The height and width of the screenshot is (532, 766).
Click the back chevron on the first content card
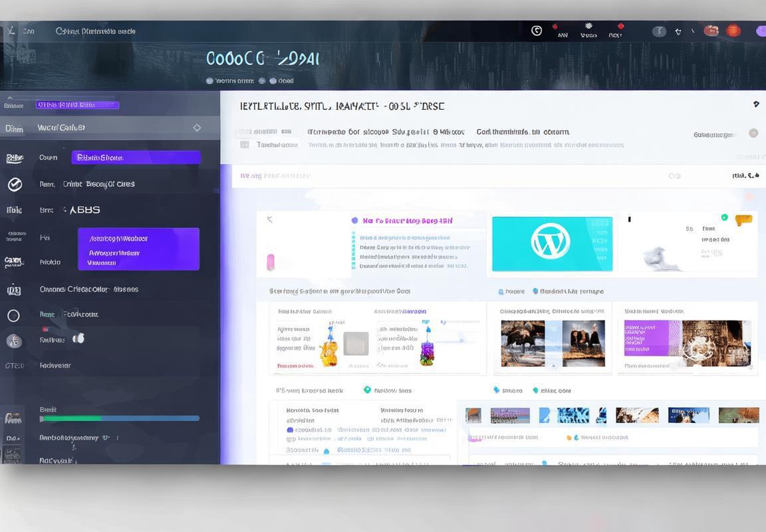(x=270, y=219)
